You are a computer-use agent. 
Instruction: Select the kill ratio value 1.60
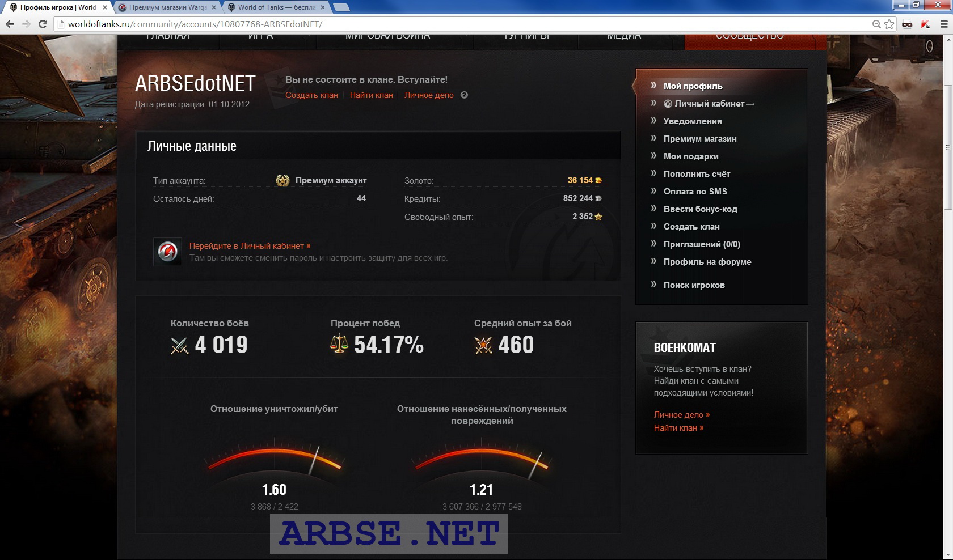[x=274, y=490]
